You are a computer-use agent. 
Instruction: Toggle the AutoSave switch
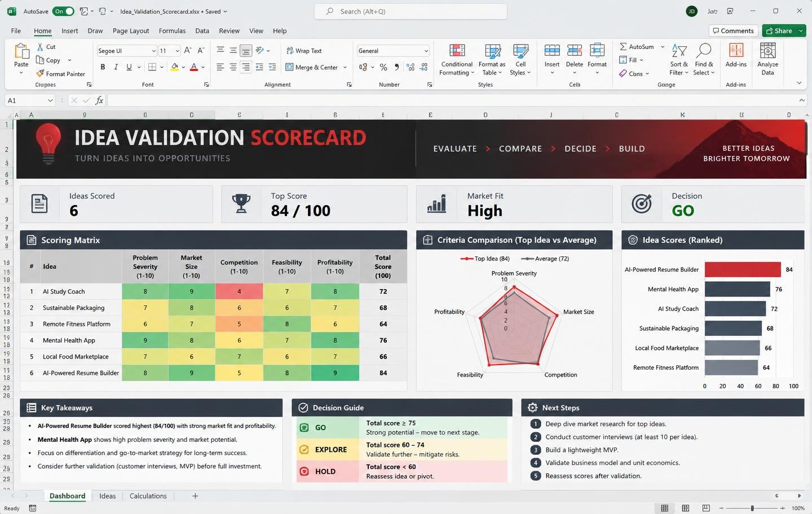click(x=63, y=11)
